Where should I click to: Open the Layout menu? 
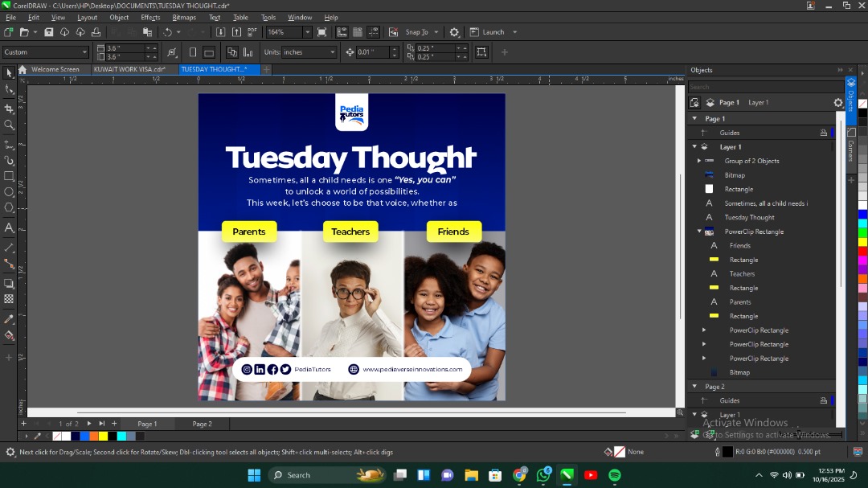click(87, 17)
